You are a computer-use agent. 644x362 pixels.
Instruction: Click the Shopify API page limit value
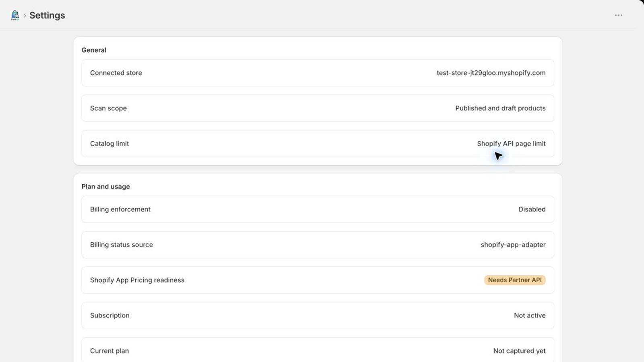click(x=511, y=144)
